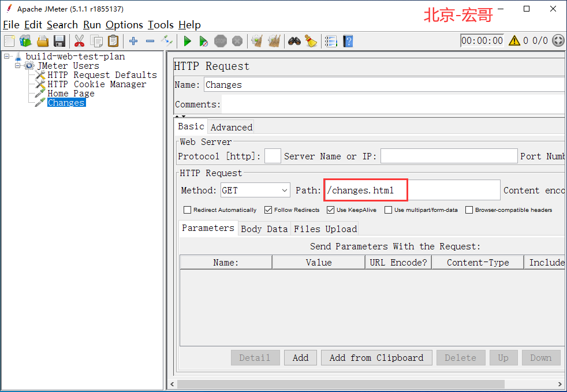This screenshot has height=392, width=567.
Task: Open the Method GET dropdown
Action: pos(255,190)
